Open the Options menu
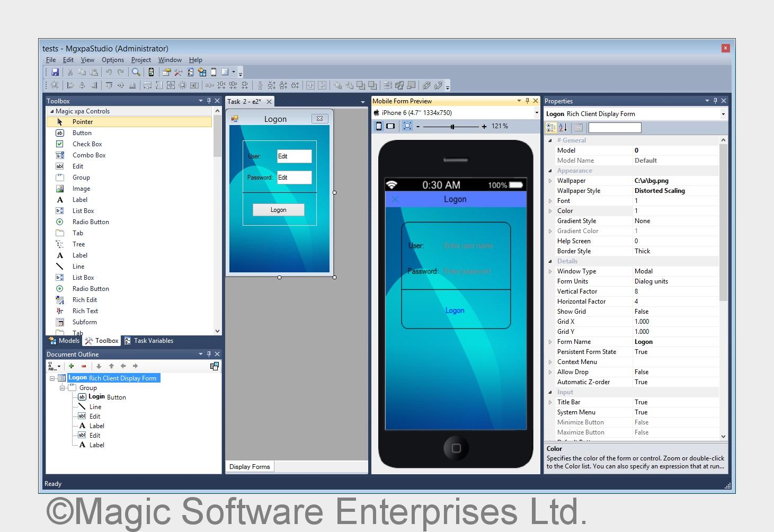Screen dimensions: 774x532 [113, 60]
